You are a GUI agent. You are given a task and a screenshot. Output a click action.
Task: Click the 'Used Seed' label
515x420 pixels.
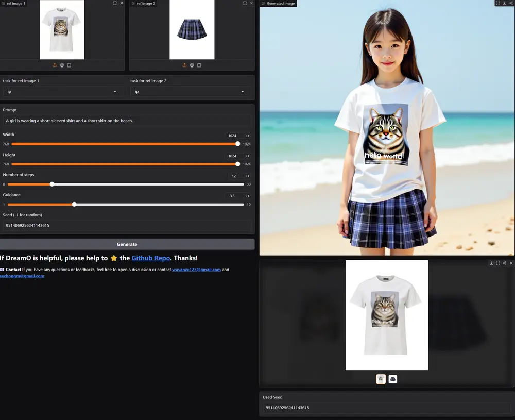pyautogui.click(x=272, y=397)
